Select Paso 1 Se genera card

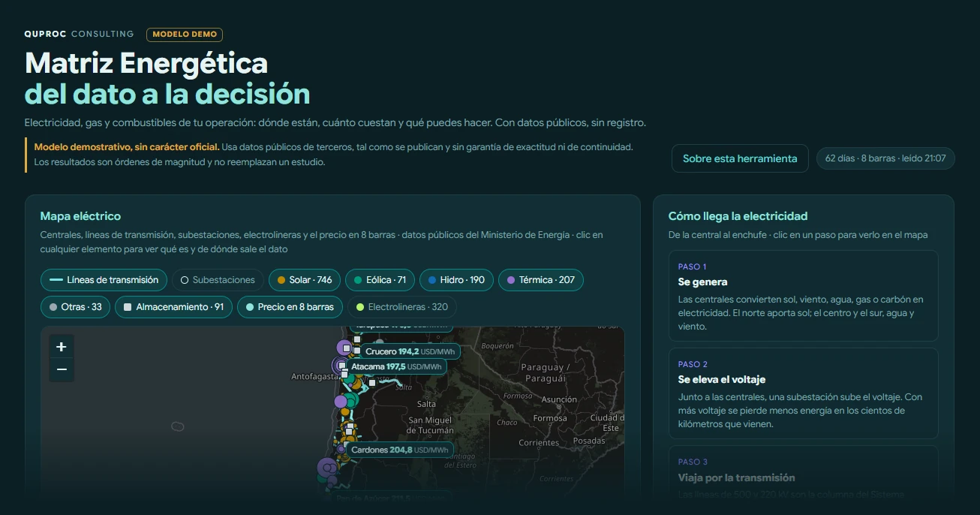804,296
